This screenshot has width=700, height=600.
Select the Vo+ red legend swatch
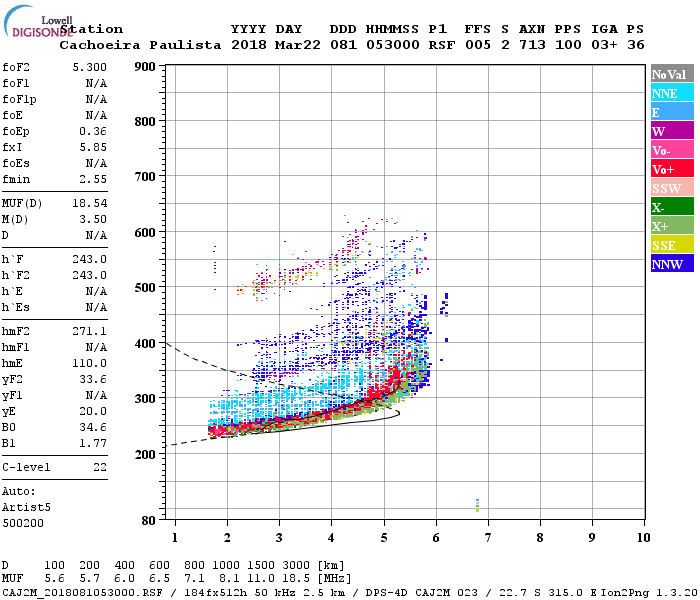point(672,169)
